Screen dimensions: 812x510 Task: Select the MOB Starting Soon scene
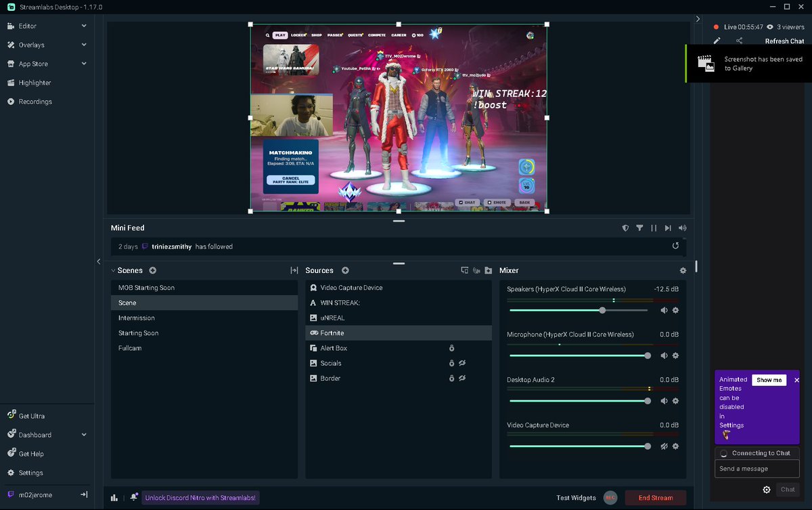pyautogui.click(x=204, y=288)
